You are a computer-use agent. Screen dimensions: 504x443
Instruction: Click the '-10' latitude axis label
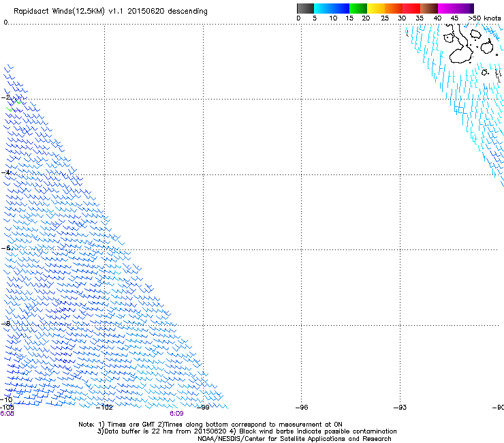pos(6,400)
